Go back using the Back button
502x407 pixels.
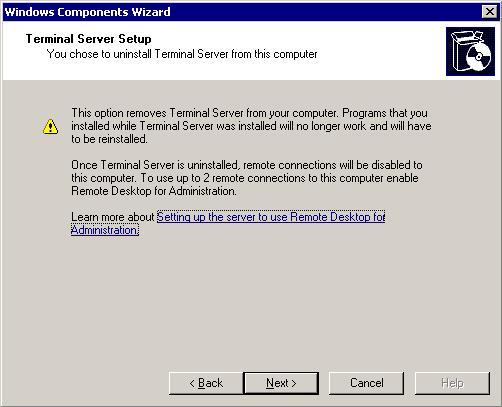[206, 383]
